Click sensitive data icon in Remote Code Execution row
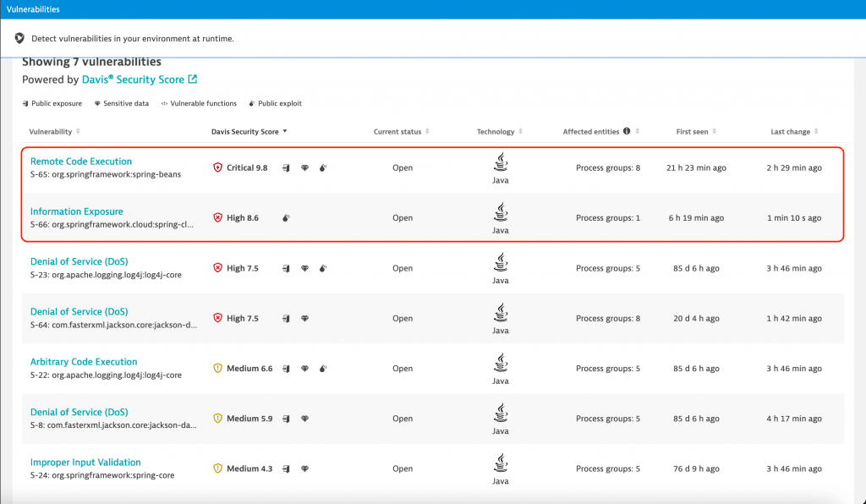Image resolution: width=866 pixels, height=504 pixels. [x=304, y=167]
